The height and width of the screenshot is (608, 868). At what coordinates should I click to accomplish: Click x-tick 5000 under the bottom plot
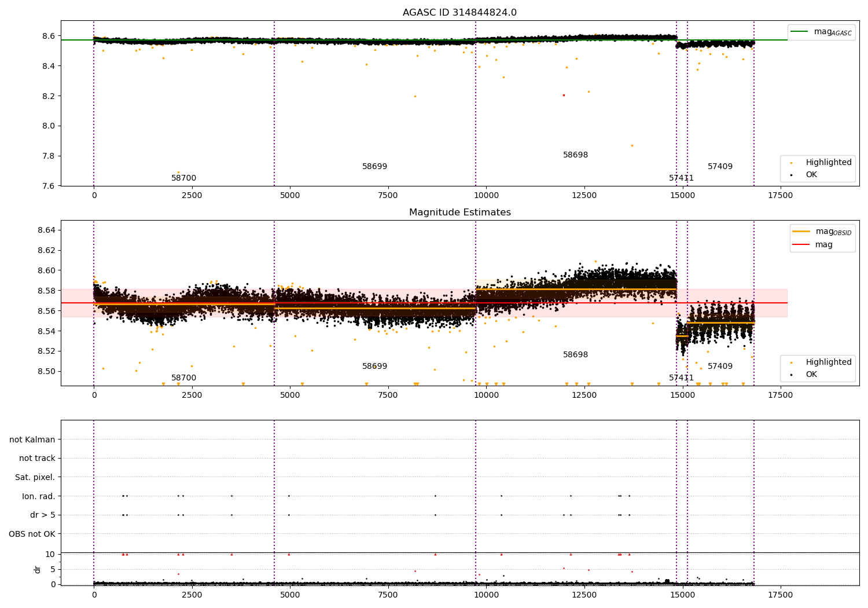[x=290, y=595]
